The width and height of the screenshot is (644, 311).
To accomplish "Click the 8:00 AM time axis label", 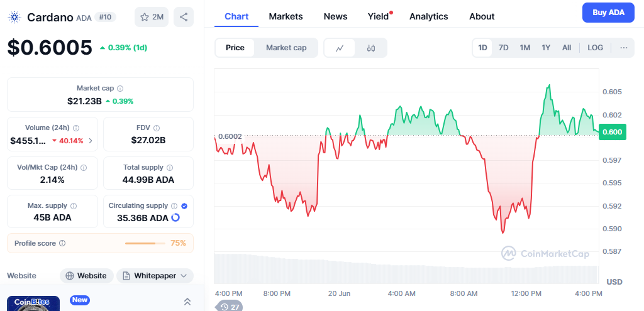I will [464, 293].
